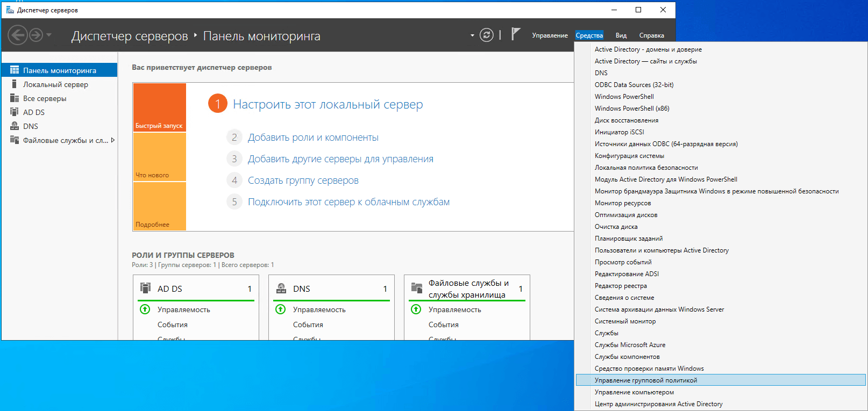Screen dimensions: 868x411
Task: Select Редактирование ADSI entry
Action: tap(721, 274)
